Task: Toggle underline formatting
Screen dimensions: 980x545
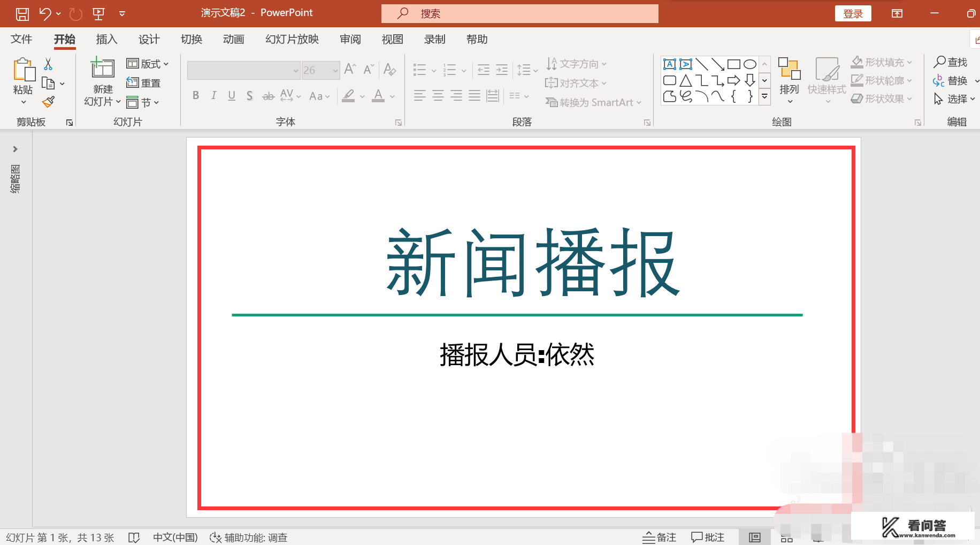Action: [x=231, y=95]
